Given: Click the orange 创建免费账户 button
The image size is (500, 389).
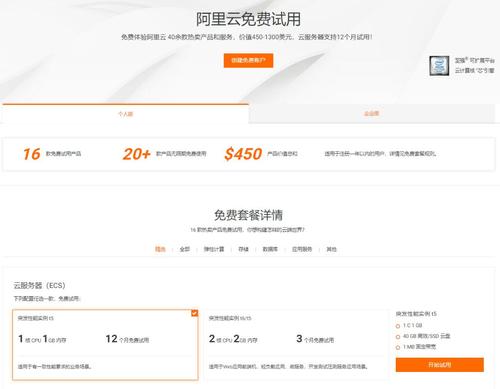Looking at the screenshot, I should click(x=248, y=60).
